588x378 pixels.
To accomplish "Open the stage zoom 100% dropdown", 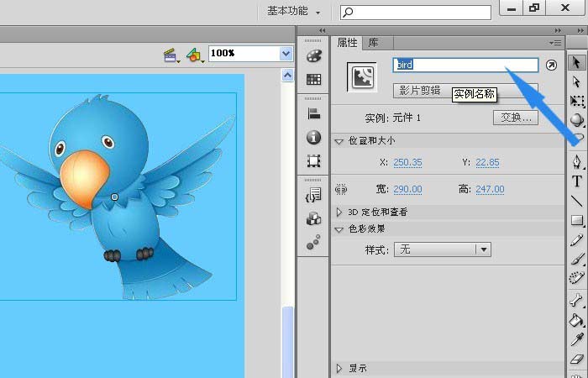I will pos(286,54).
